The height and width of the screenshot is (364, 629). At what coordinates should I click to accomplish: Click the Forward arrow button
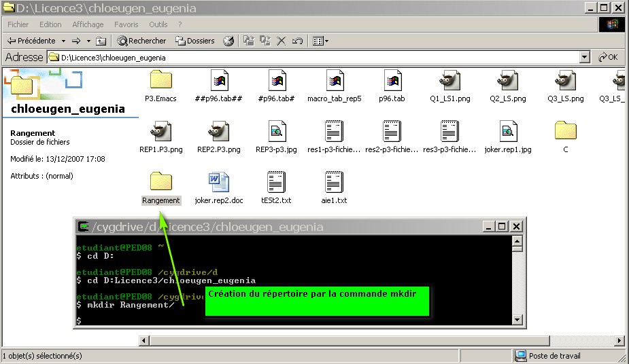tap(76, 41)
